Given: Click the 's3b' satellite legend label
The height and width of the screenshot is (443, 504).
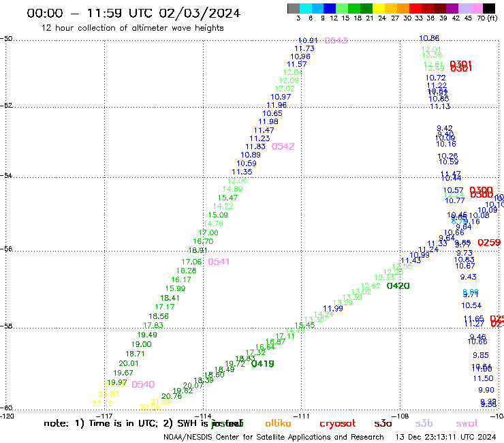Looking at the screenshot, I should (x=424, y=423).
